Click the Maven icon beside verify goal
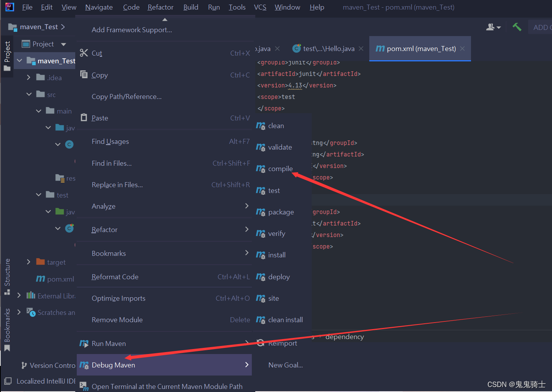 [x=261, y=234]
